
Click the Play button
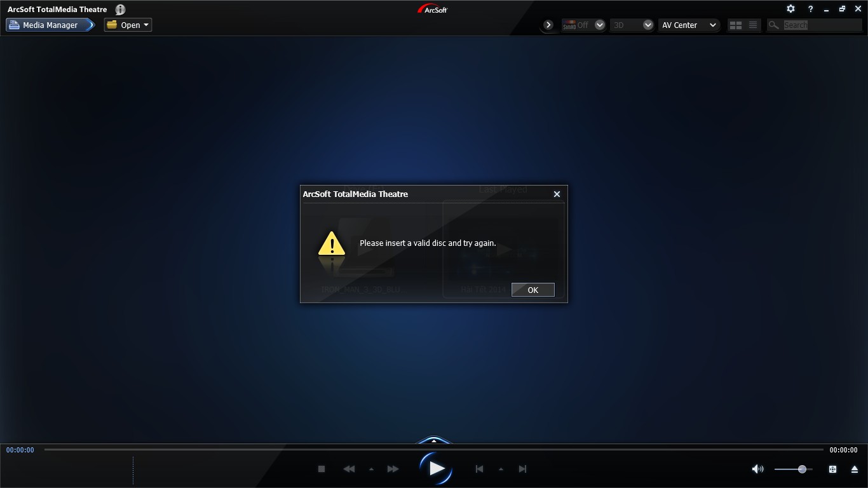436,469
